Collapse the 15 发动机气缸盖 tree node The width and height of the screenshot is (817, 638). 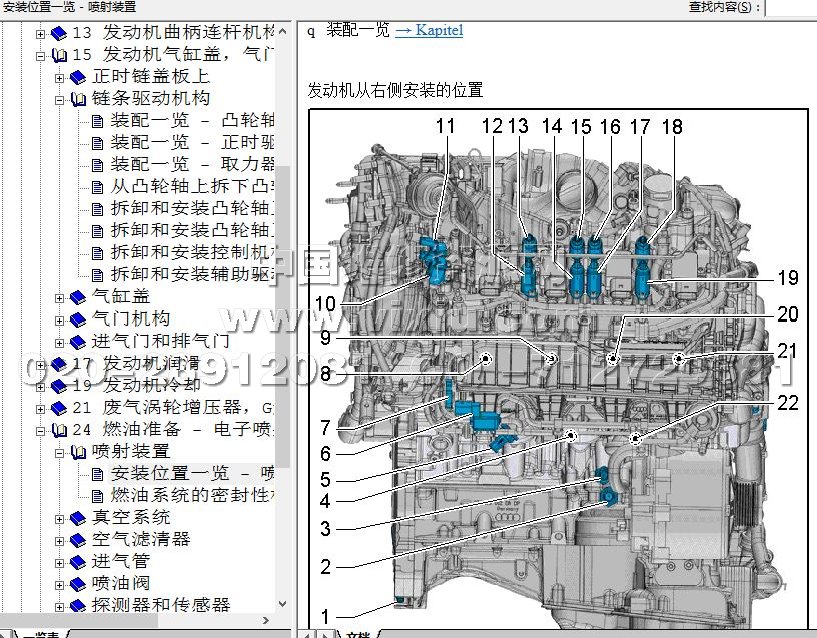[41, 55]
